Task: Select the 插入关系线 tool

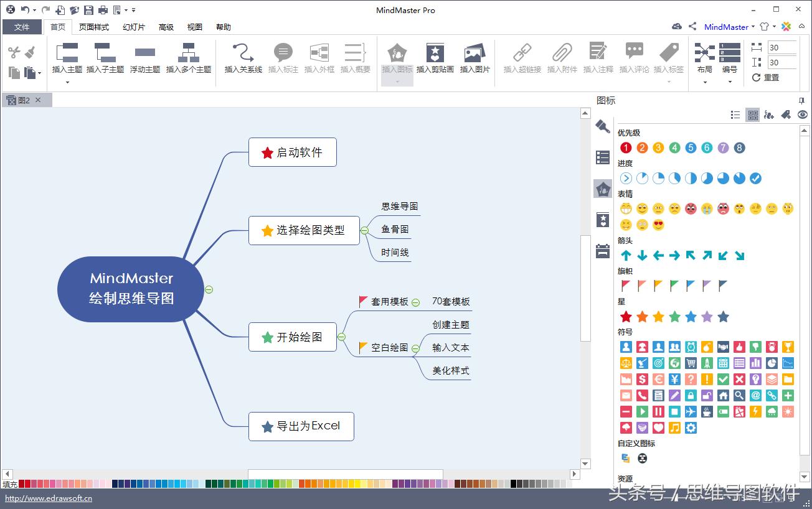Action: tap(242, 59)
